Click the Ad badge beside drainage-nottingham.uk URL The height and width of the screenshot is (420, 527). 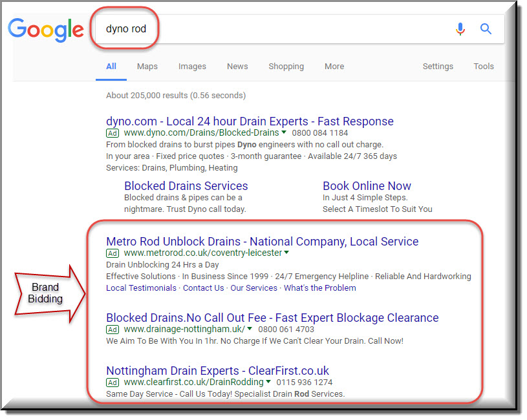[x=113, y=330]
